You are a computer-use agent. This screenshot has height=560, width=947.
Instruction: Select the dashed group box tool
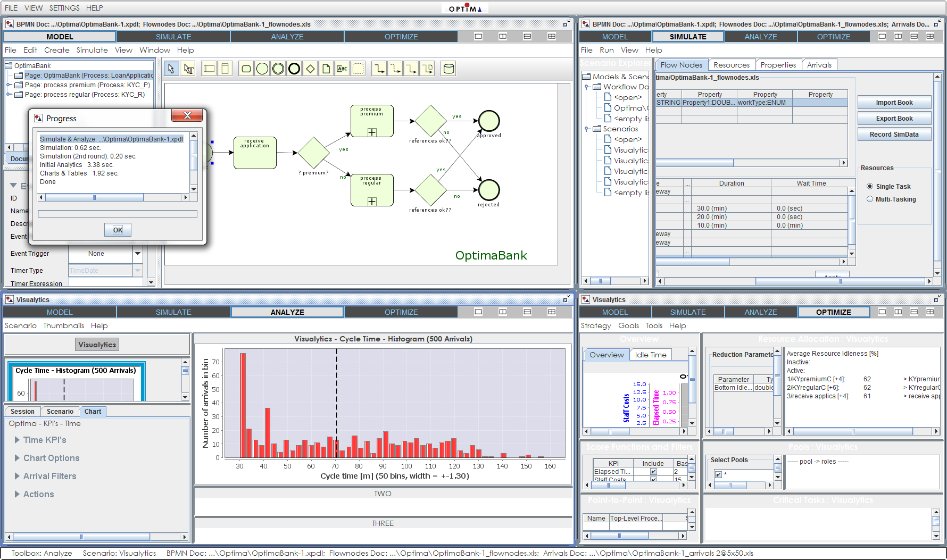(358, 69)
